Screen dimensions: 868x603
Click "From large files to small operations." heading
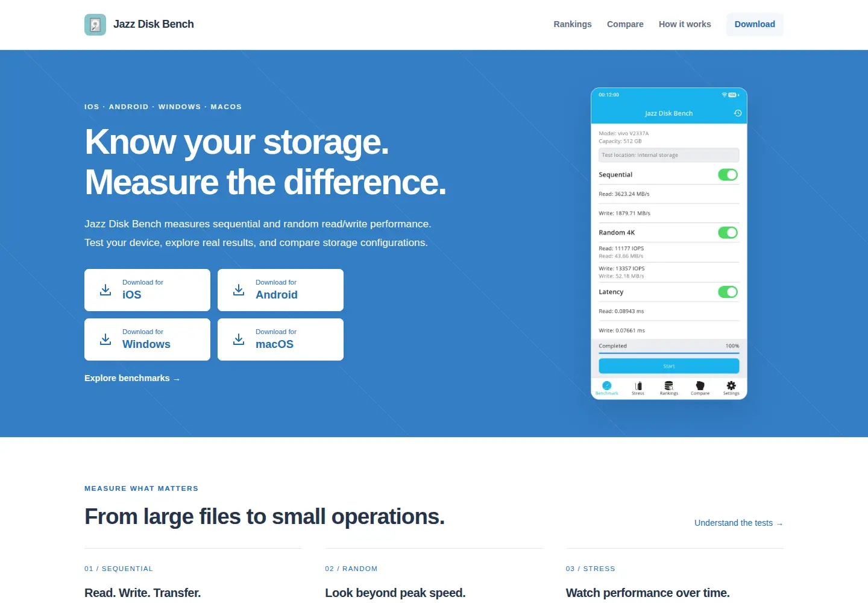[x=265, y=517]
